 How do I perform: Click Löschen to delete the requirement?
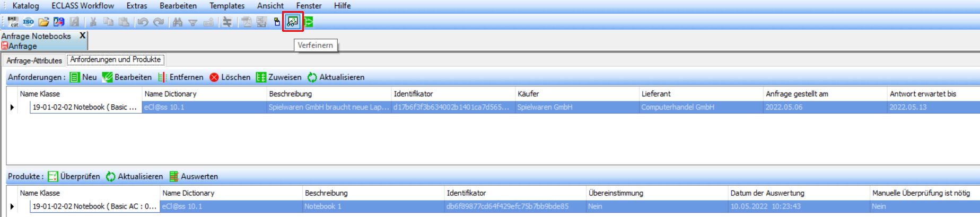pos(230,77)
